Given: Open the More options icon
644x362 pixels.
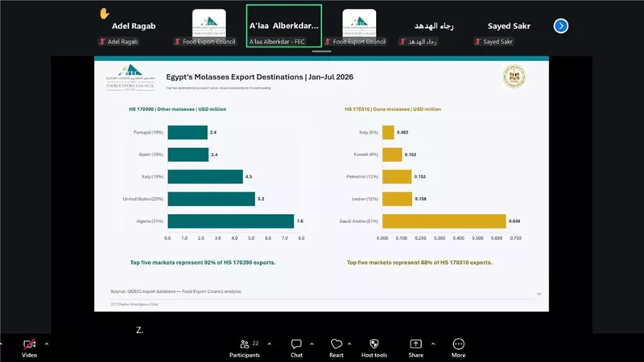Looking at the screenshot, I should click(x=458, y=344).
